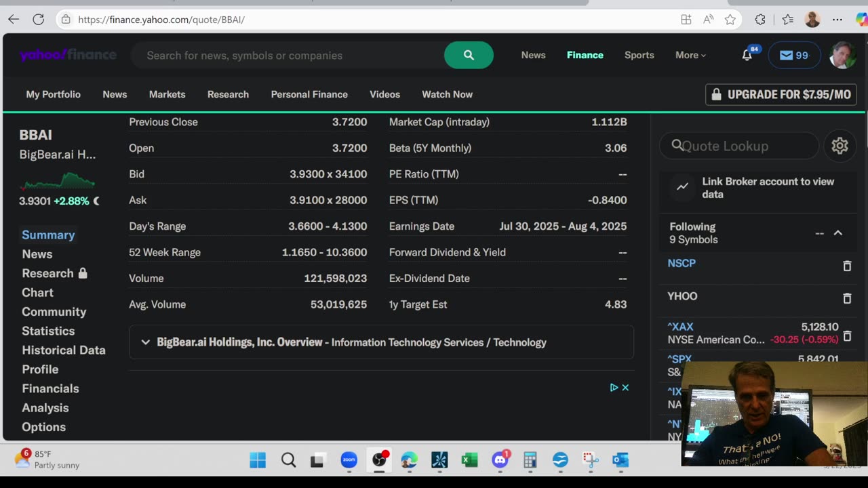This screenshot has width=868, height=488.
Task: Open the NSCP symbol link
Action: 682,264
